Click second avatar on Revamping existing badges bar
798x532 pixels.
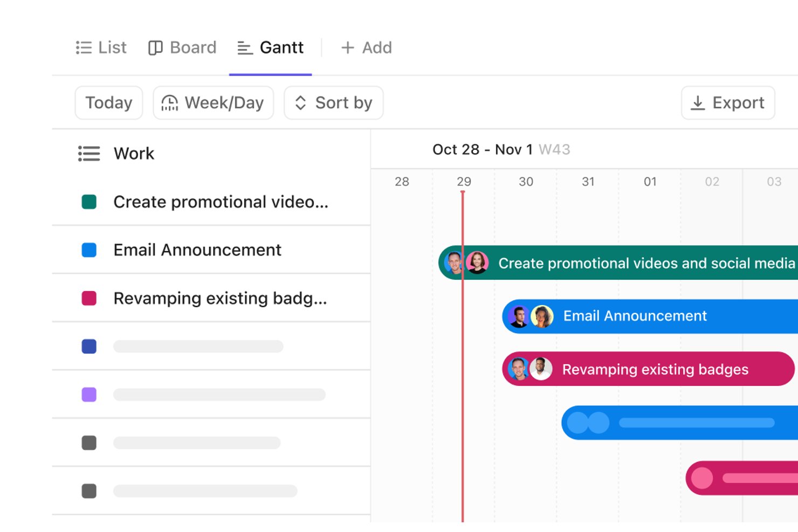[541, 369]
